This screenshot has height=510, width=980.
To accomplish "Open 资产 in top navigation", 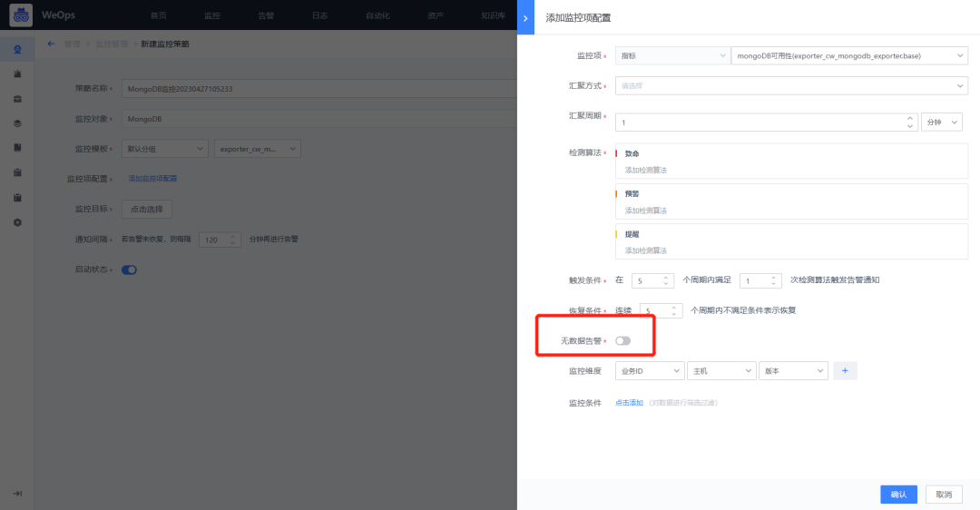I will pos(436,15).
